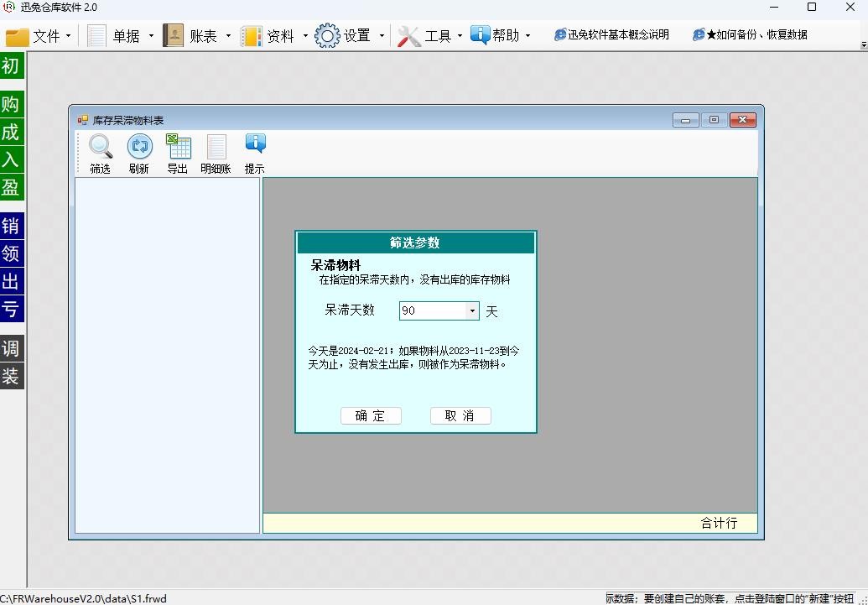Click the wrench tools icon beside 工具
This screenshot has width=868, height=605.
tap(409, 36)
